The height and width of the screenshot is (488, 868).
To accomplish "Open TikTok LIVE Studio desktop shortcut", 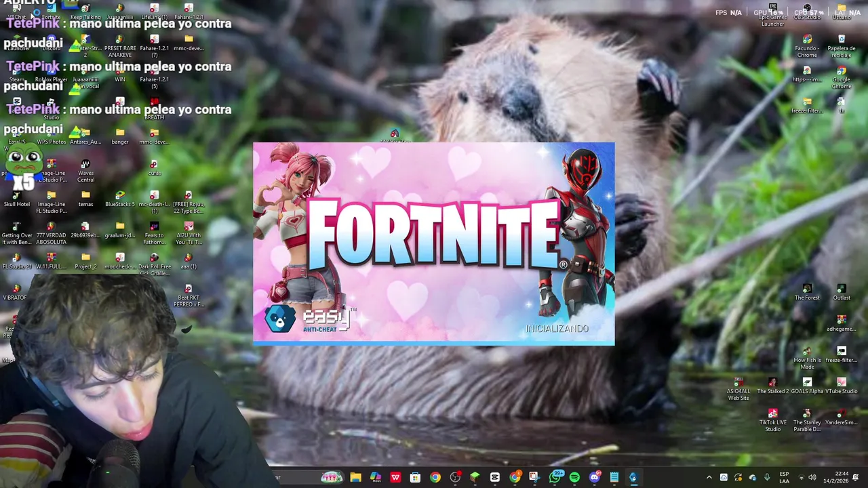I will click(x=772, y=420).
